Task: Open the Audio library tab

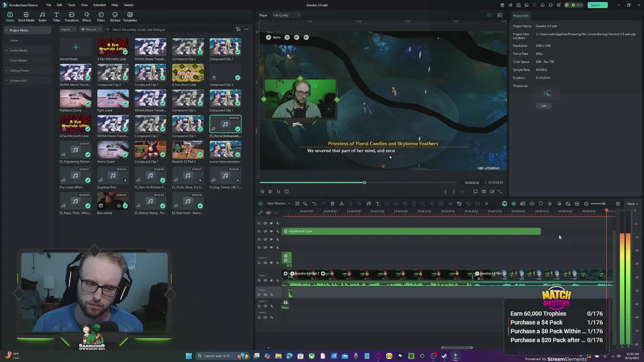Action: [x=42, y=17]
